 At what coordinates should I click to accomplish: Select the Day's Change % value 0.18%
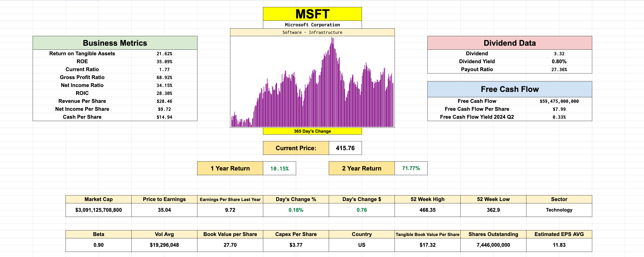coord(296,210)
